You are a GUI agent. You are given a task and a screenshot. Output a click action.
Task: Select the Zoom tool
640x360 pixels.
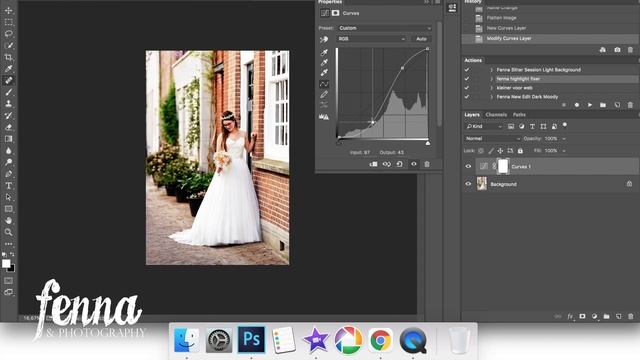point(9,232)
